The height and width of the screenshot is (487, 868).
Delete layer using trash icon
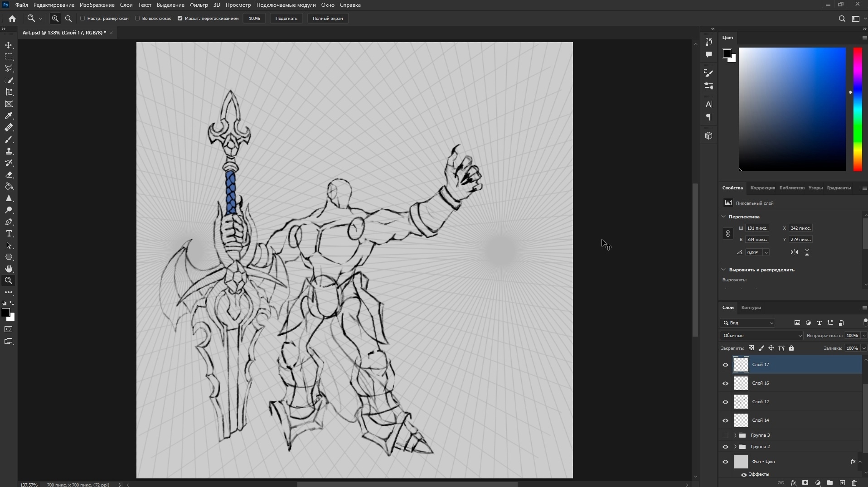click(854, 483)
